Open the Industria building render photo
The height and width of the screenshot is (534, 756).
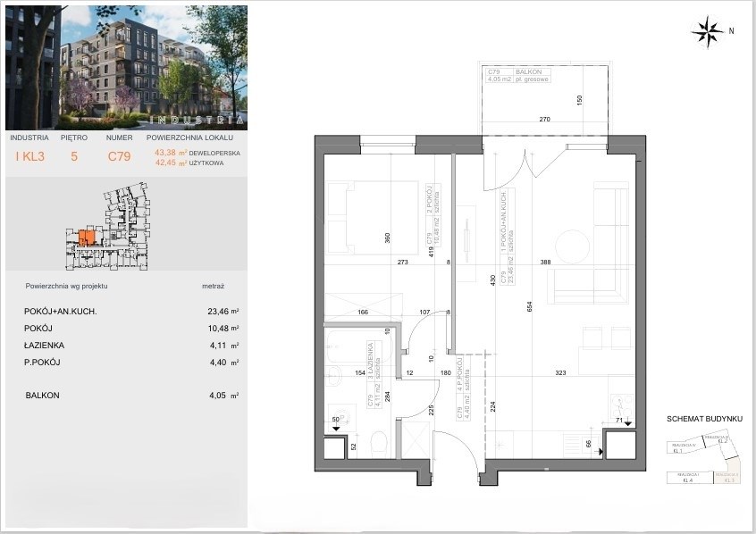122,66
